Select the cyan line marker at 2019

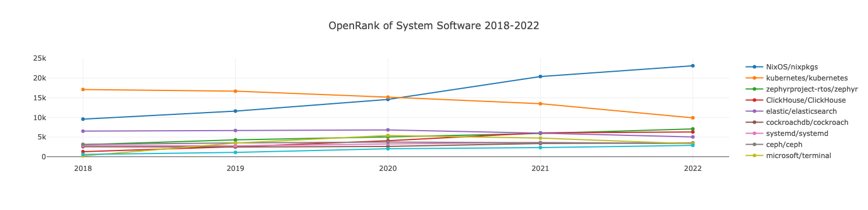click(235, 152)
